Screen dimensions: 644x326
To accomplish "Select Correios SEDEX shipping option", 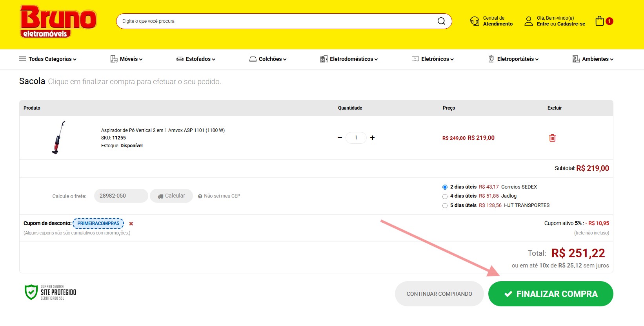I will pos(445,187).
